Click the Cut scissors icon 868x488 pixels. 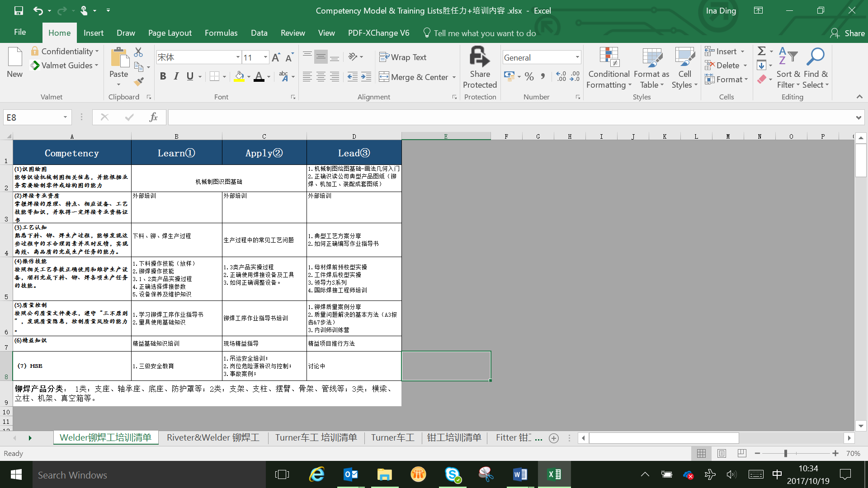point(138,52)
